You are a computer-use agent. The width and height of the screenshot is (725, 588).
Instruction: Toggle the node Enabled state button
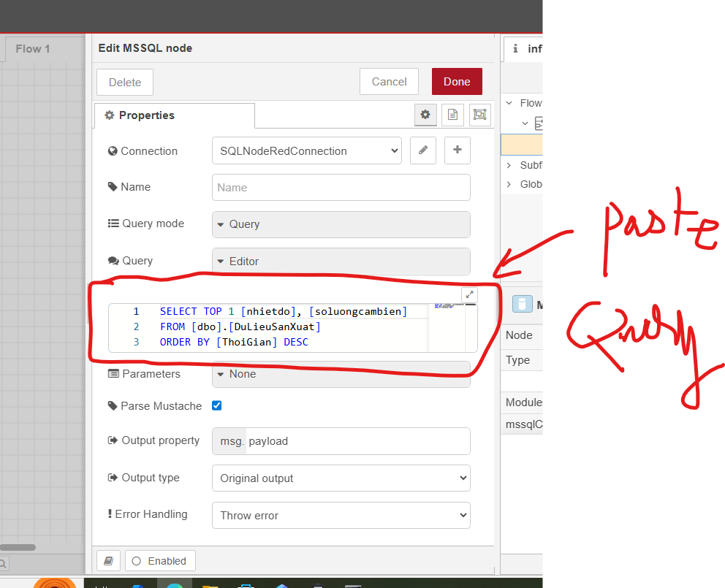pyautogui.click(x=160, y=561)
